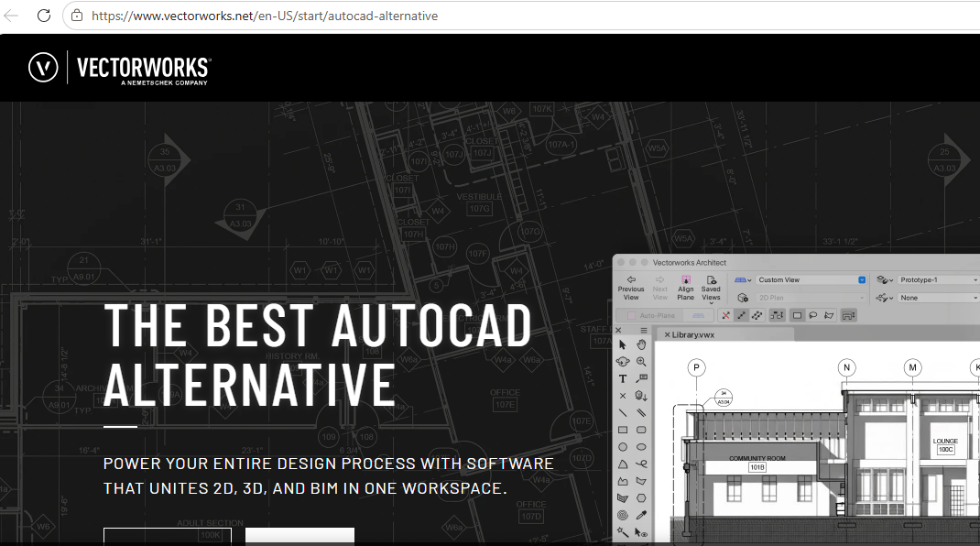
Task: Open the Saved Views menu
Action: click(x=711, y=289)
